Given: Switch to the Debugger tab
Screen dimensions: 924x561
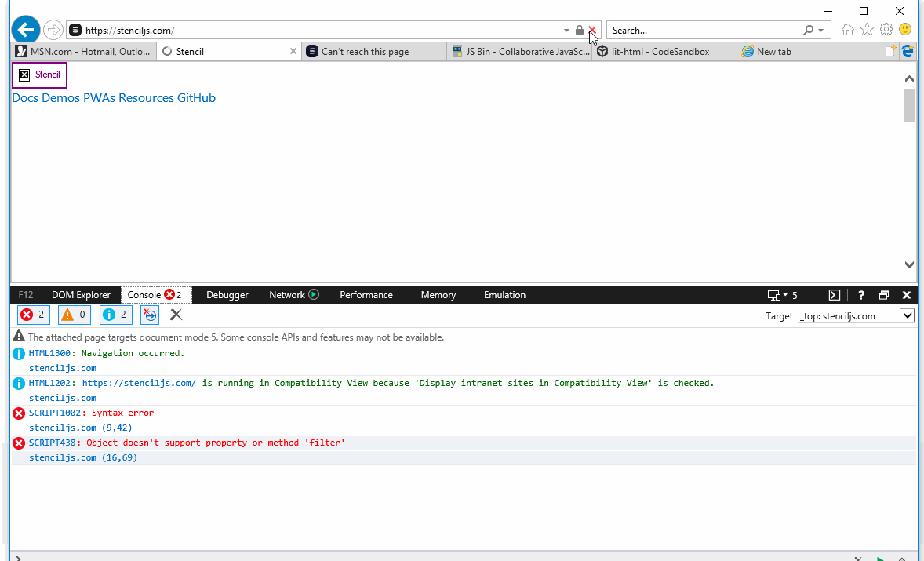Looking at the screenshot, I should click(x=227, y=294).
